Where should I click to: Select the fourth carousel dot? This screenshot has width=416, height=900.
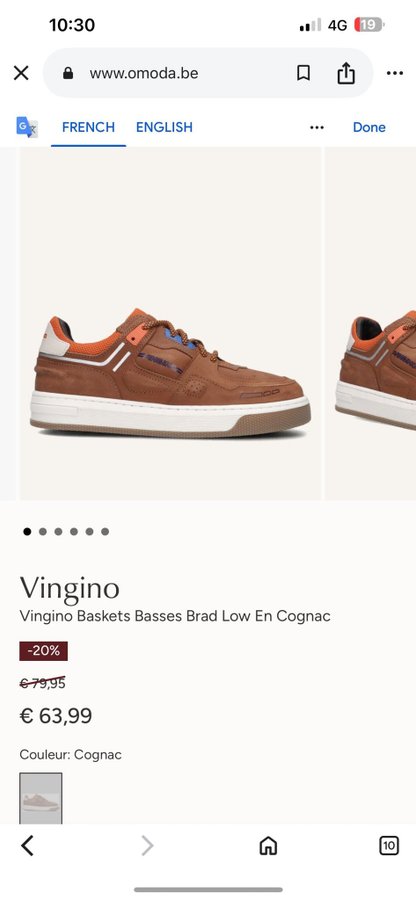pos(73,532)
